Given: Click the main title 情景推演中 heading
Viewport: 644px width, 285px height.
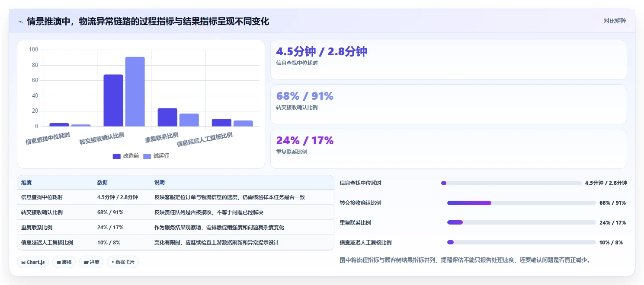Looking at the screenshot, I should click(148, 21).
